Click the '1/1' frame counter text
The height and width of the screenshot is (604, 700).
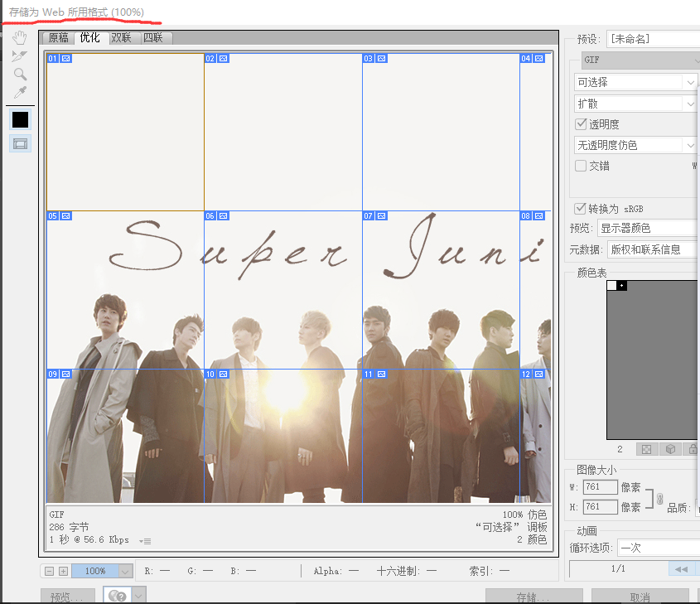(618, 568)
